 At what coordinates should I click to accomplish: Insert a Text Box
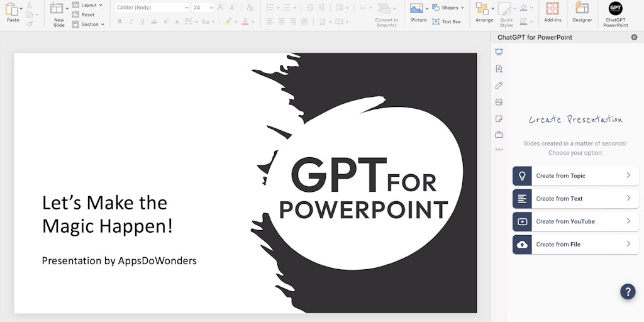pos(447,22)
